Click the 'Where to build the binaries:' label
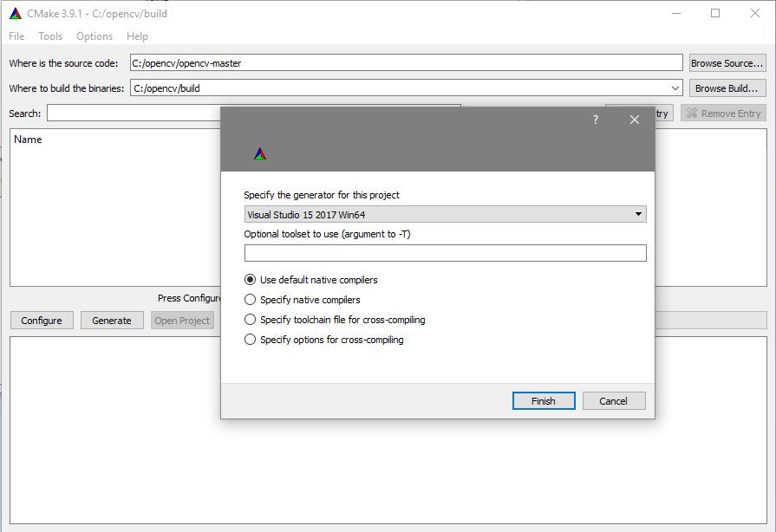The image size is (776, 532). 67,88
